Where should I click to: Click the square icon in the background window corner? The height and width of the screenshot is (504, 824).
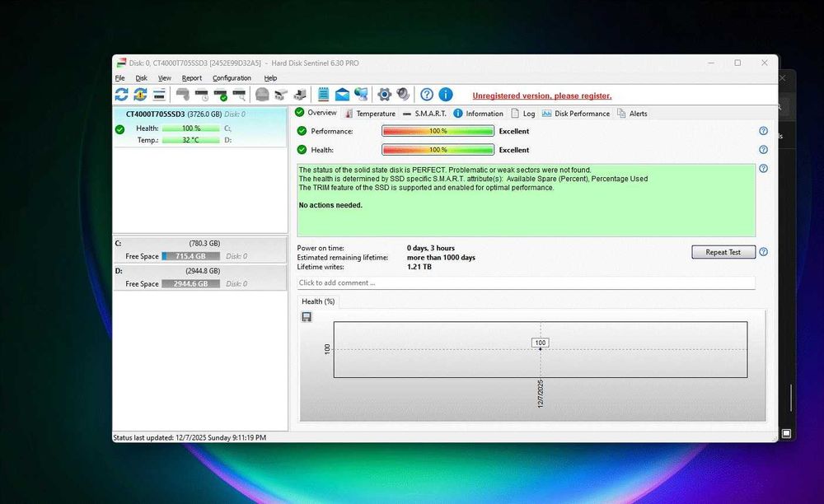click(x=786, y=433)
